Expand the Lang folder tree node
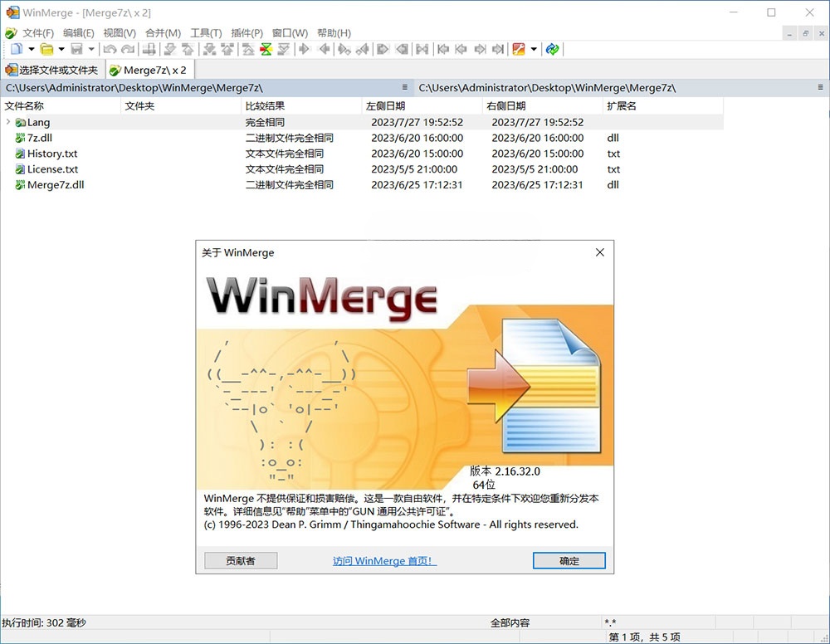This screenshot has height=644, width=830. pos(8,122)
